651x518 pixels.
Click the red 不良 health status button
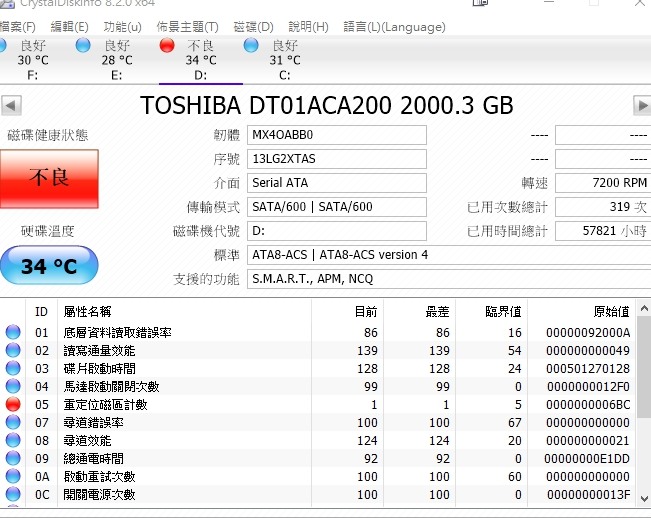tap(49, 178)
